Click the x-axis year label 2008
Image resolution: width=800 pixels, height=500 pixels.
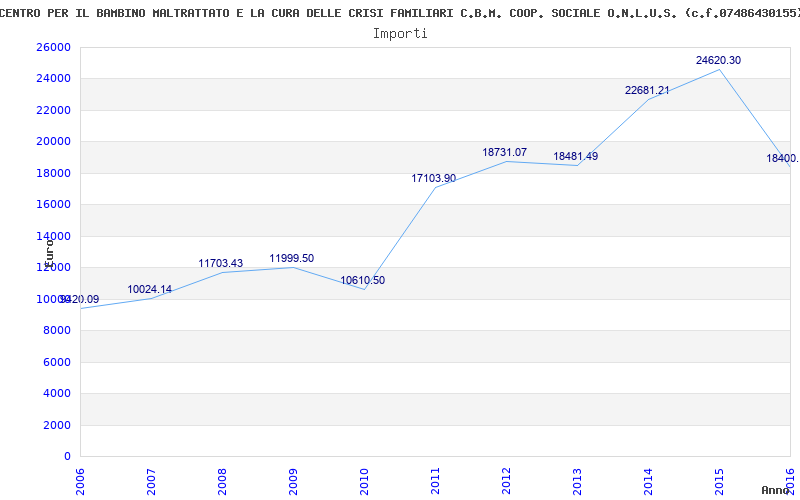[222, 482]
